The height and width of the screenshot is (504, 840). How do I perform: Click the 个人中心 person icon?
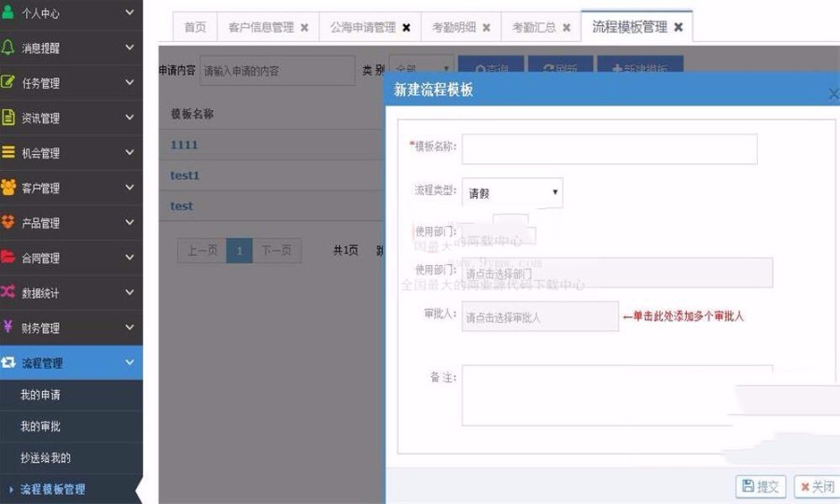[8, 13]
